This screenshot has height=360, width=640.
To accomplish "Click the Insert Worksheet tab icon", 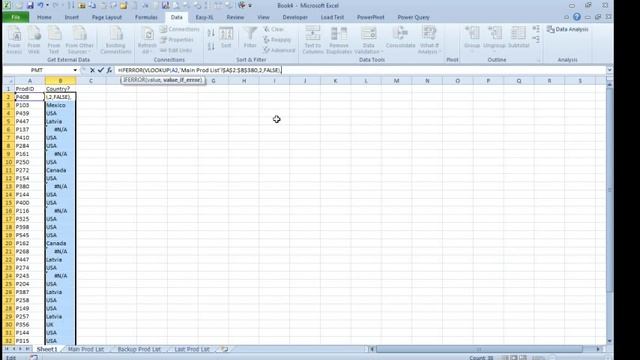I will pos(224,349).
